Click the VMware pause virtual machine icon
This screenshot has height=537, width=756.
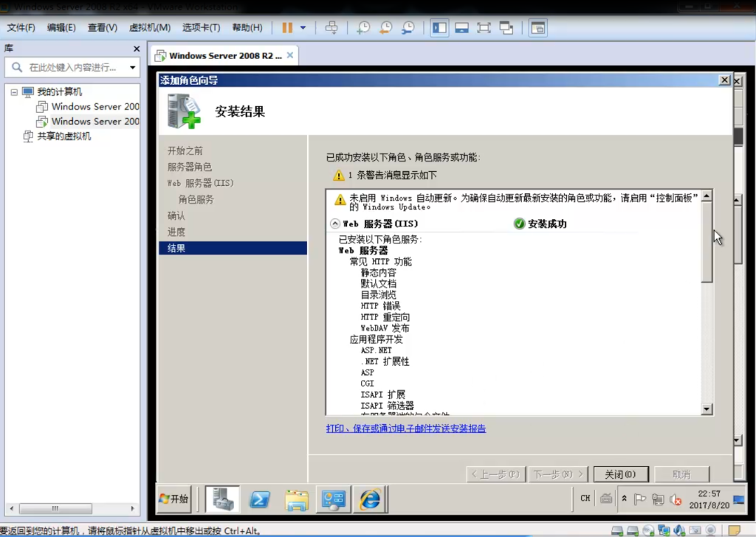tap(287, 28)
